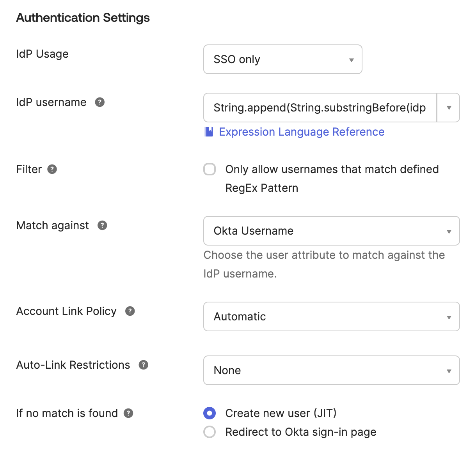Image resolution: width=476 pixels, height=449 pixels.
Task: Click the book icon beside Expression Language Reference
Action: pos(209,132)
